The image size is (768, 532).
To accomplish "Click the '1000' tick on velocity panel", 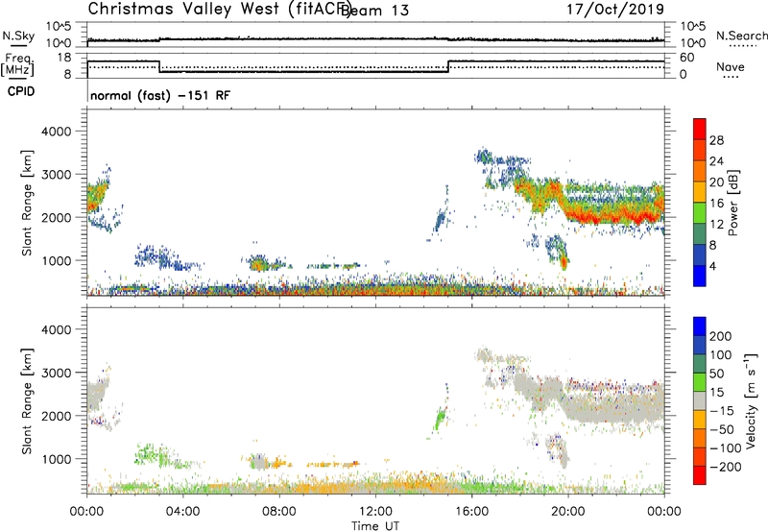I will point(56,459).
